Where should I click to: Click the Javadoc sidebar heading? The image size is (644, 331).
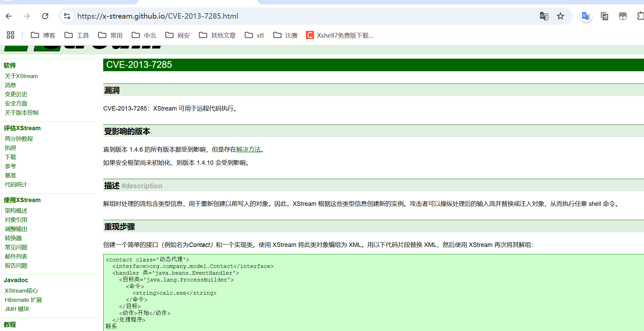[x=16, y=280]
